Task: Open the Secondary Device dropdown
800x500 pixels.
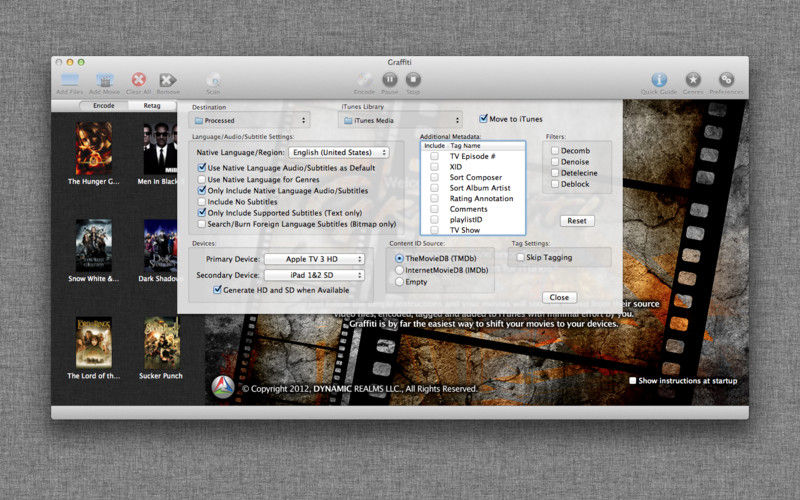Action: 314,275
